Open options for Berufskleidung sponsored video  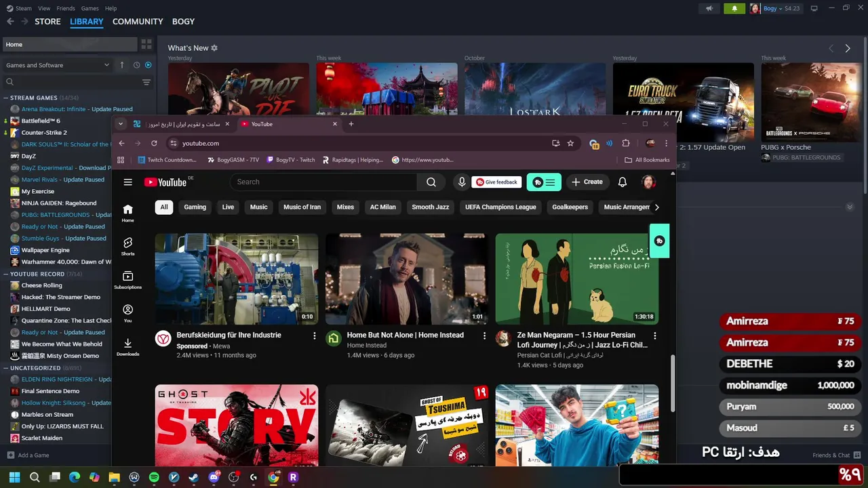(x=314, y=335)
